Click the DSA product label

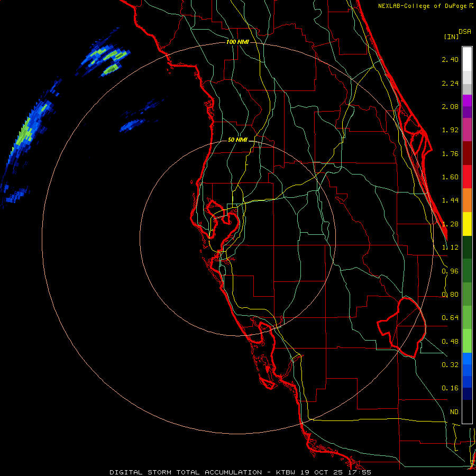tap(465, 32)
